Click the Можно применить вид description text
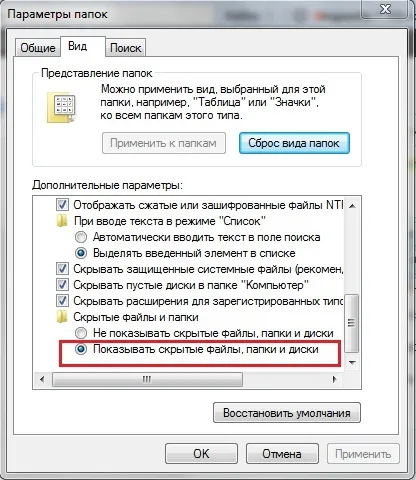Image resolution: width=416 pixels, height=480 pixels. click(x=213, y=102)
